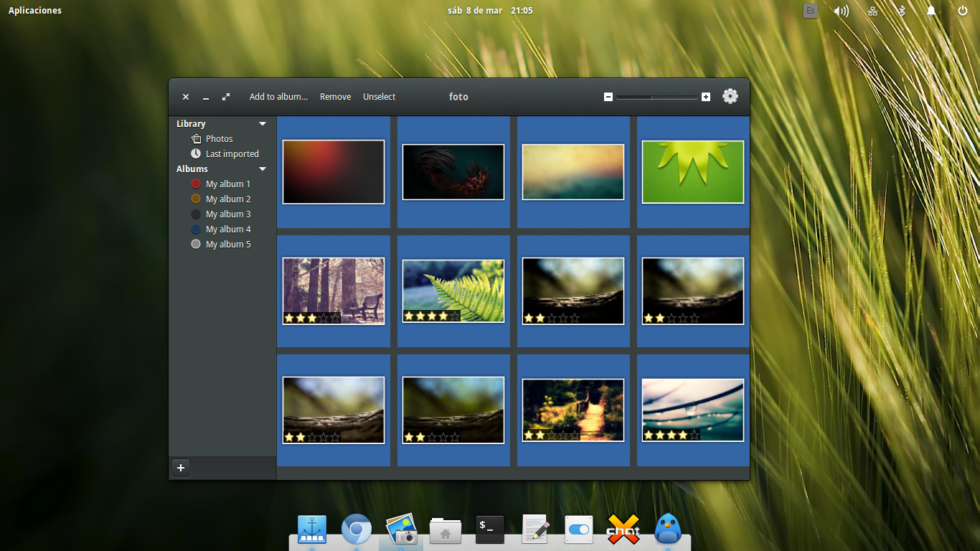Click the Remove button

pos(335,97)
